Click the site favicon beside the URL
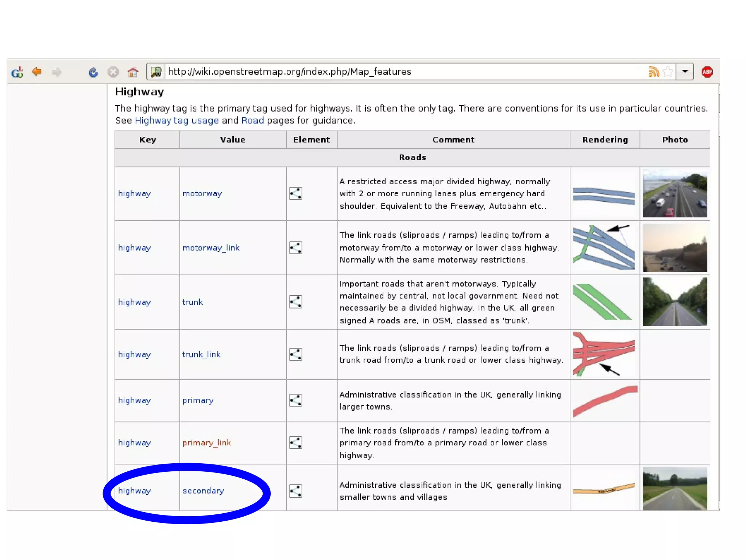Image resolution: width=747 pixels, height=560 pixels. (x=156, y=72)
